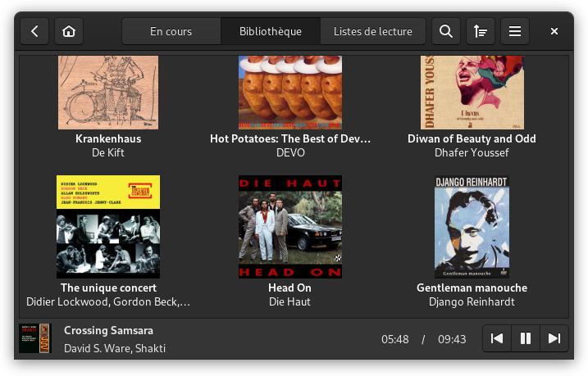Click the DEVO artist name
Image resolution: width=588 pixels, height=376 pixels.
tap(290, 152)
